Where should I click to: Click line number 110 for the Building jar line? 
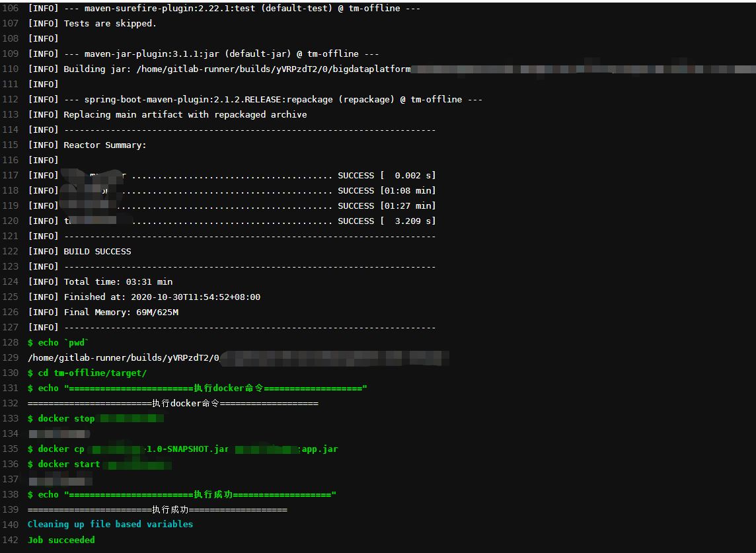click(x=11, y=68)
